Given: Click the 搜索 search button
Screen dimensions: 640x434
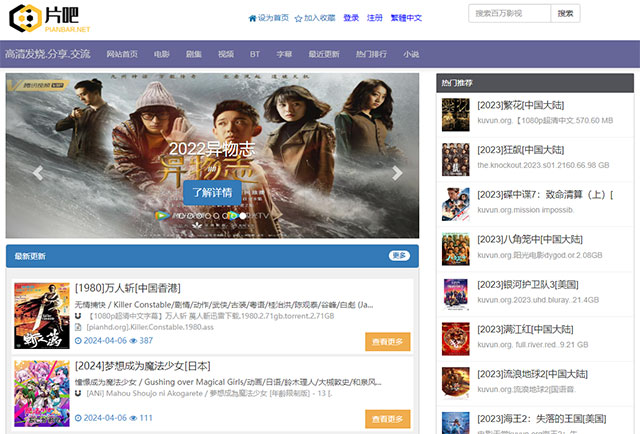Looking at the screenshot, I should 565,13.
